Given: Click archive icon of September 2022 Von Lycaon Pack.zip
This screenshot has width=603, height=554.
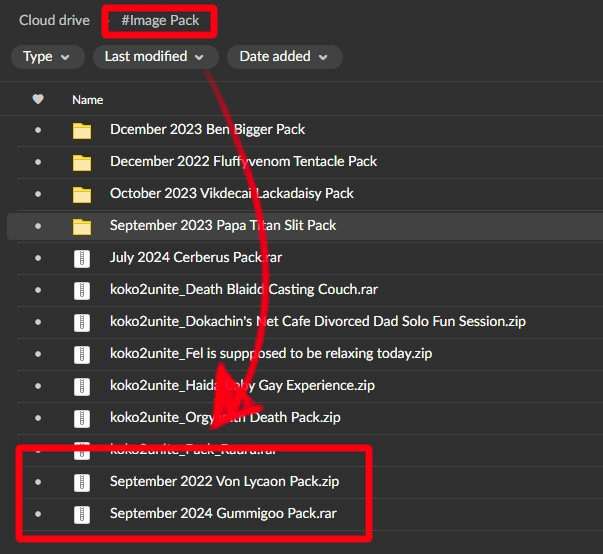Looking at the screenshot, I should (x=82, y=482).
